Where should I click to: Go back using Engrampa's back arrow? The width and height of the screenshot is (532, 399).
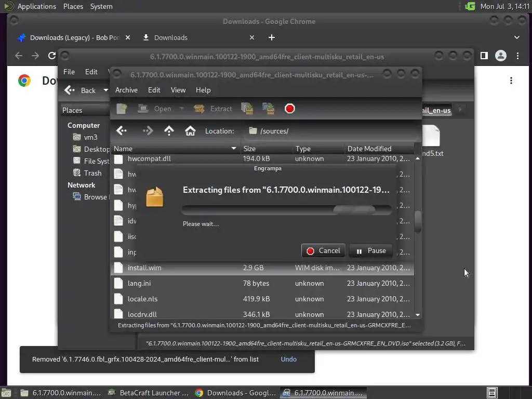[x=122, y=130]
